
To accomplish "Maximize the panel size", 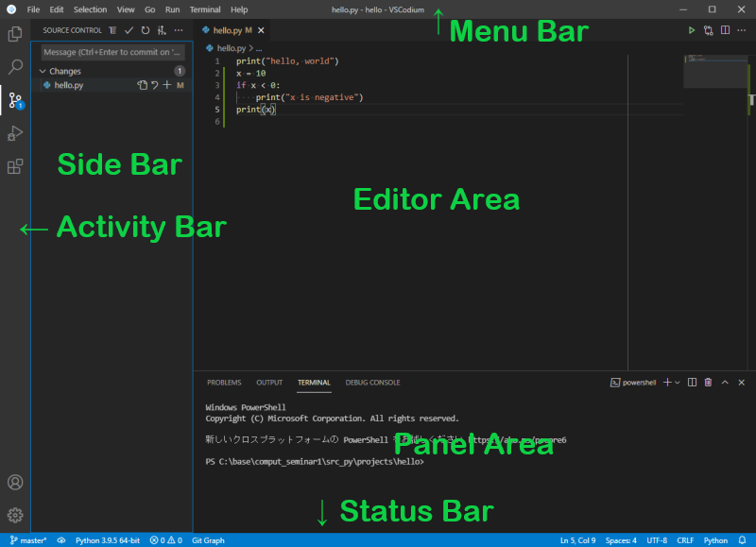I will (x=725, y=383).
